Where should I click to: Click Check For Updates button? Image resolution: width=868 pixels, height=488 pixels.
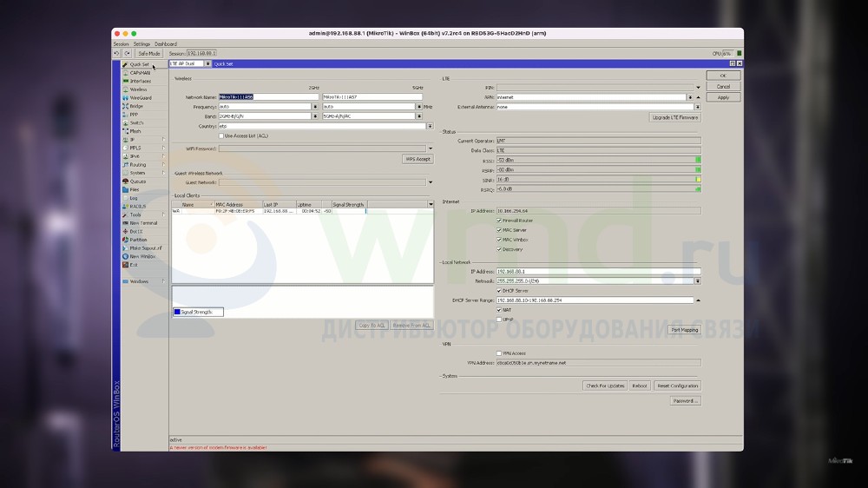coord(604,386)
